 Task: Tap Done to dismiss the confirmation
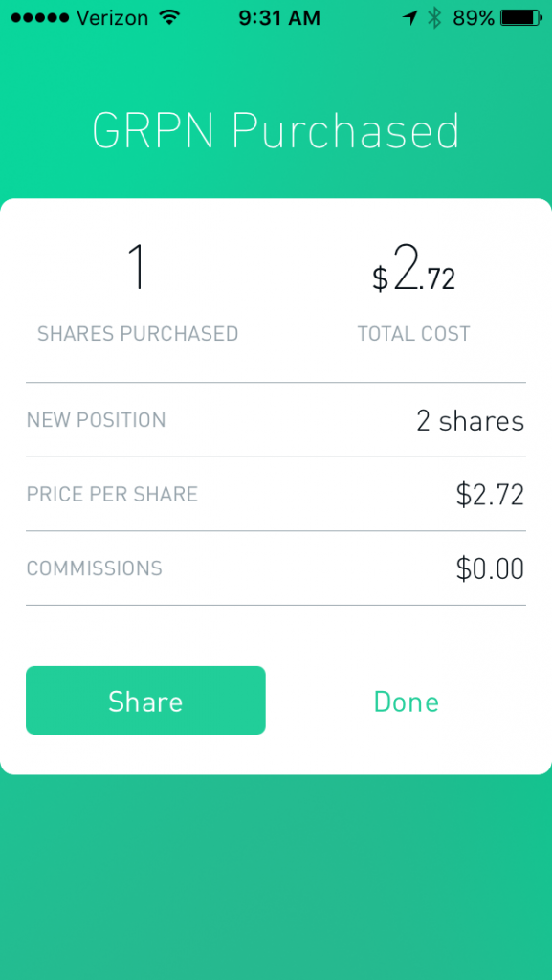[x=406, y=701]
